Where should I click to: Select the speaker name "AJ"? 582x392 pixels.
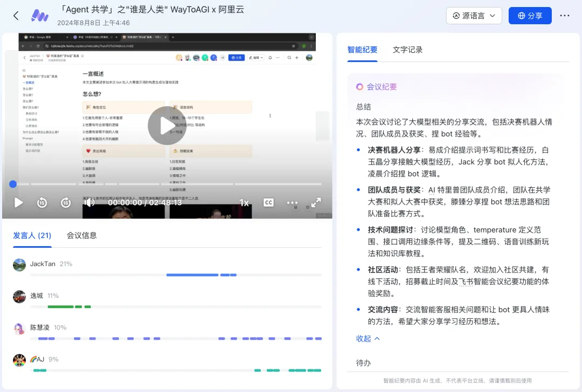coord(37,360)
